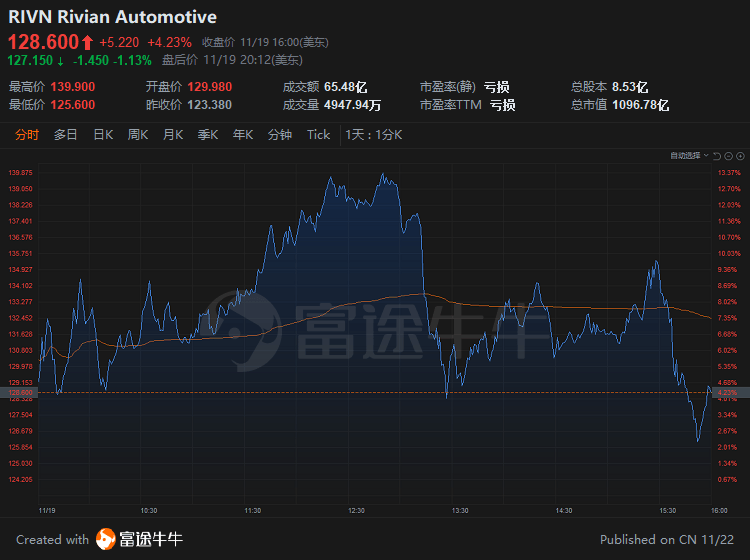Click the chart reset (undo) arrow icon

pos(717,156)
